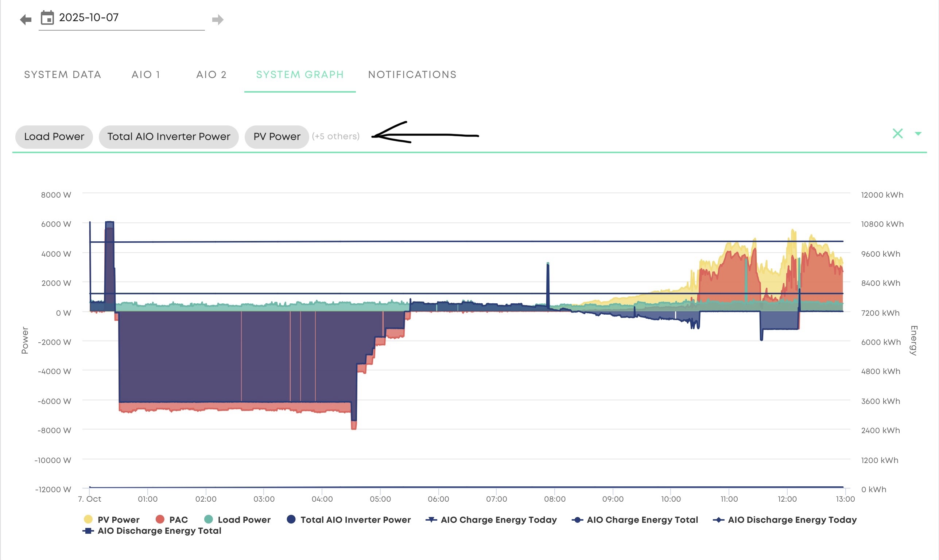Click the PV Power chip
The width and height of the screenshot is (939, 560).
pyautogui.click(x=277, y=137)
